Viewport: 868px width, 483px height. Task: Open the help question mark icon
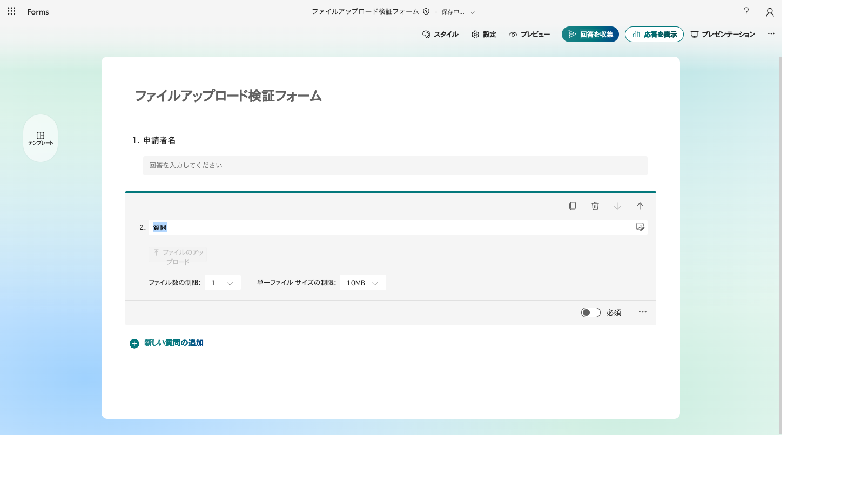746,11
